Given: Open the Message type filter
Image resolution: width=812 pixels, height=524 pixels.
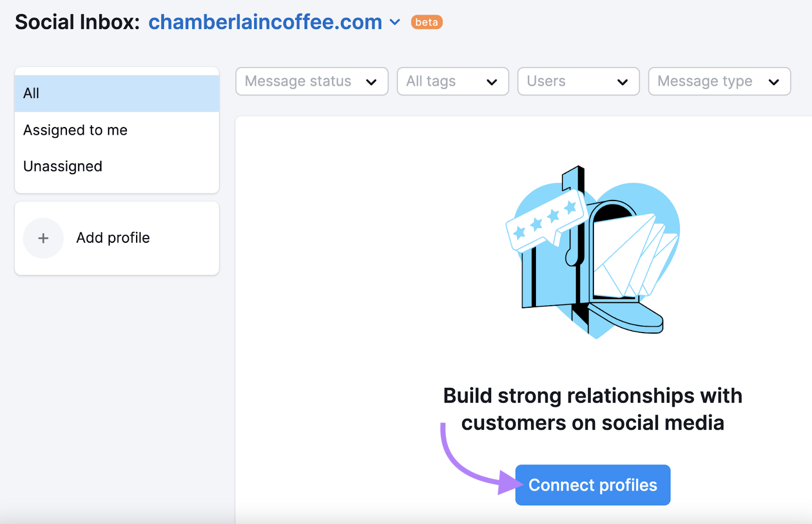Looking at the screenshot, I should [719, 81].
